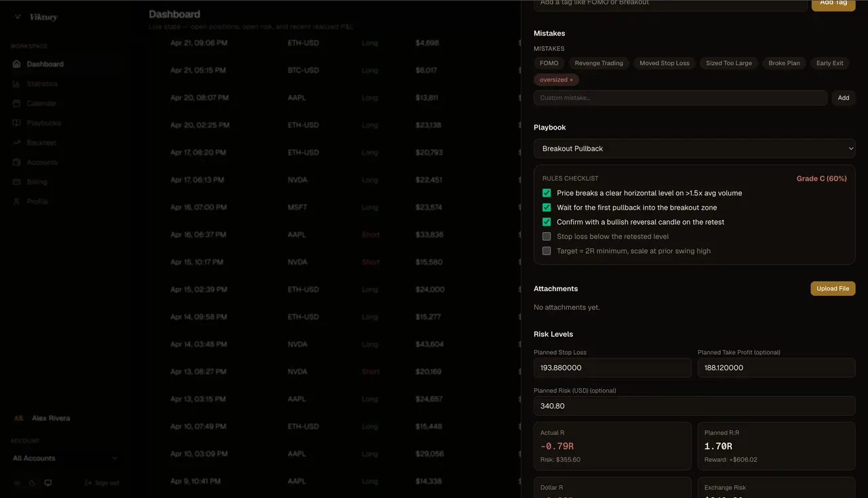Open Billing via its card icon
This screenshot has height=498, width=868.
coord(17,183)
